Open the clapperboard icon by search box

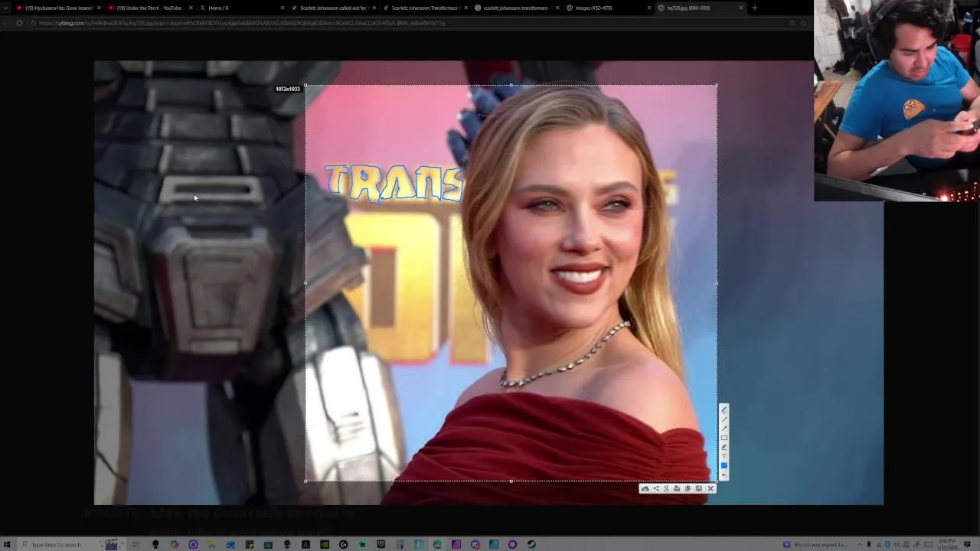pos(112,544)
